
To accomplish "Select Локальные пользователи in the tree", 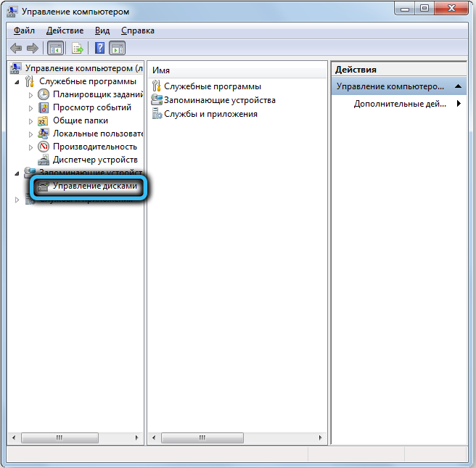I will [98, 134].
